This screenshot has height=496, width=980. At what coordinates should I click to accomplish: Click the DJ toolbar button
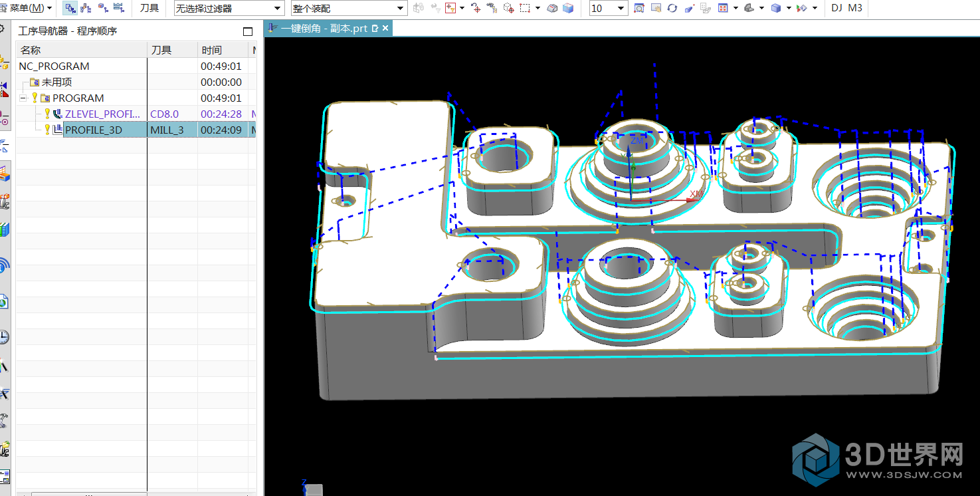point(836,8)
